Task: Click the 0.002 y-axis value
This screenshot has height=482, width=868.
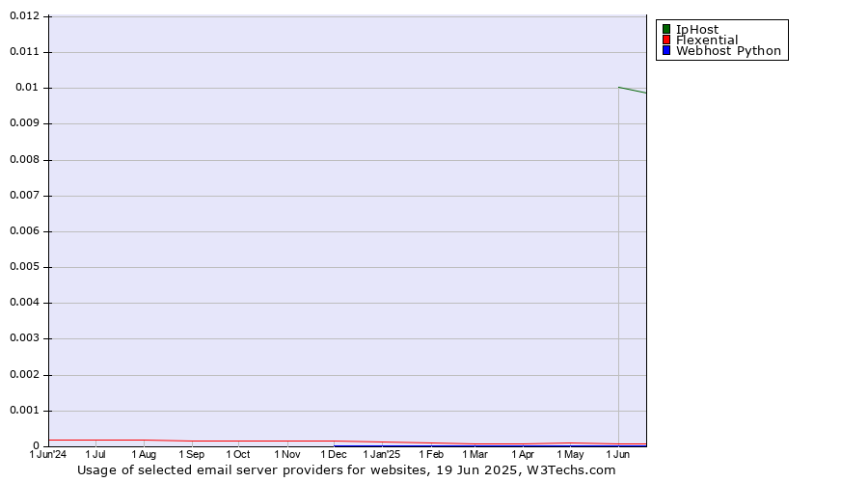Action: tap(25, 374)
